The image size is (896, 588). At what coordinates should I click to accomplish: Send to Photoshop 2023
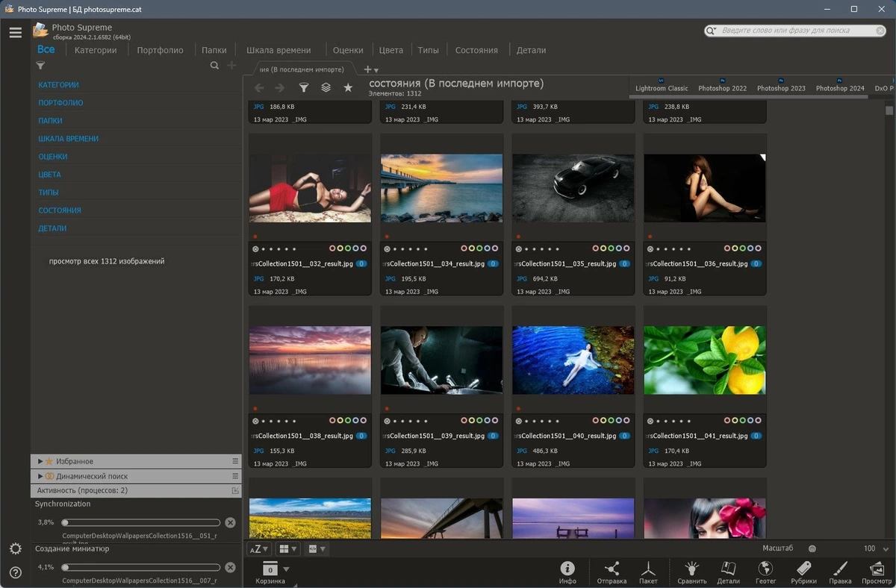[x=781, y=85]
